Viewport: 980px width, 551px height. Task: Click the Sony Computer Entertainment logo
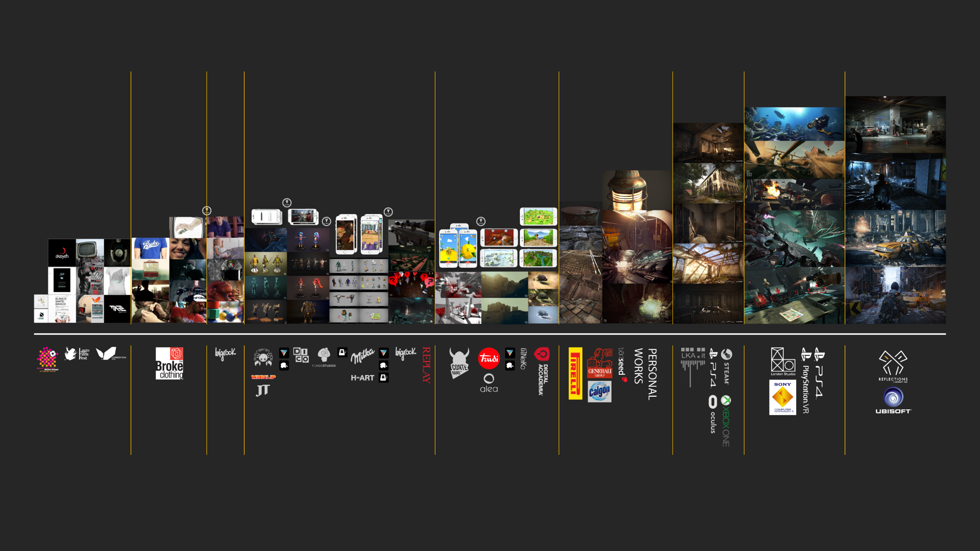pos(783,397)
